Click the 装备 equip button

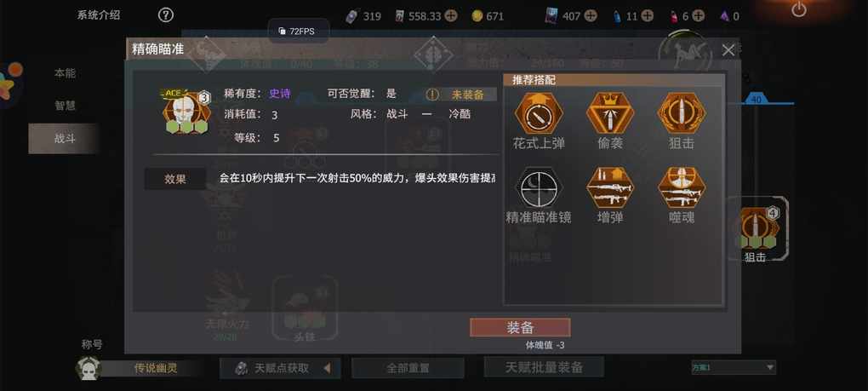click(520, 327)
